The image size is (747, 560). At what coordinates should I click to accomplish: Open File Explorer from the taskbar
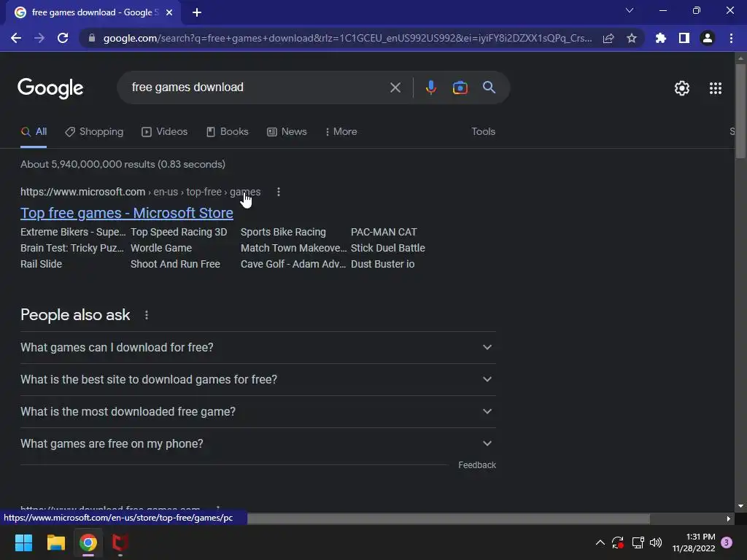pyautogui.click(x=55, y=542)
